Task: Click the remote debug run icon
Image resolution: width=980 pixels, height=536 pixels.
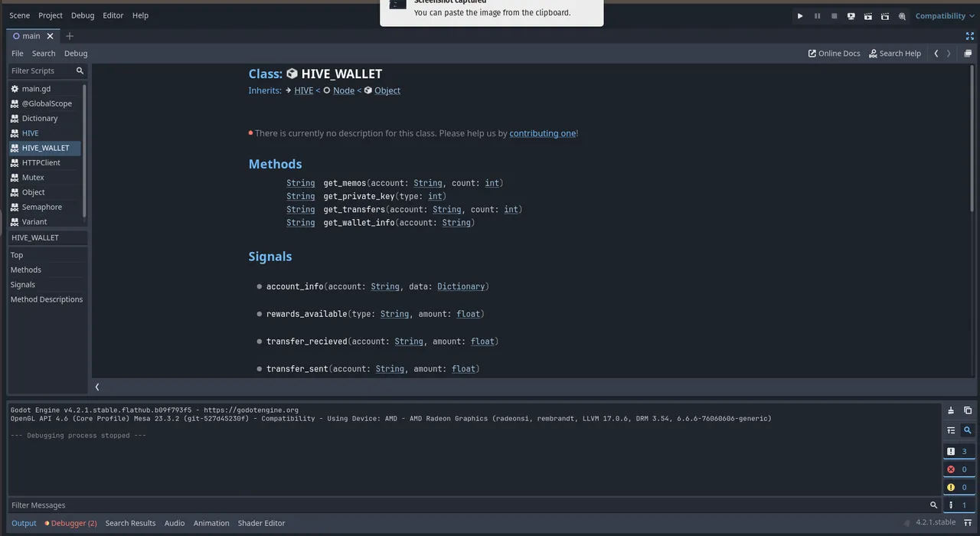Action: coord(851,16)
